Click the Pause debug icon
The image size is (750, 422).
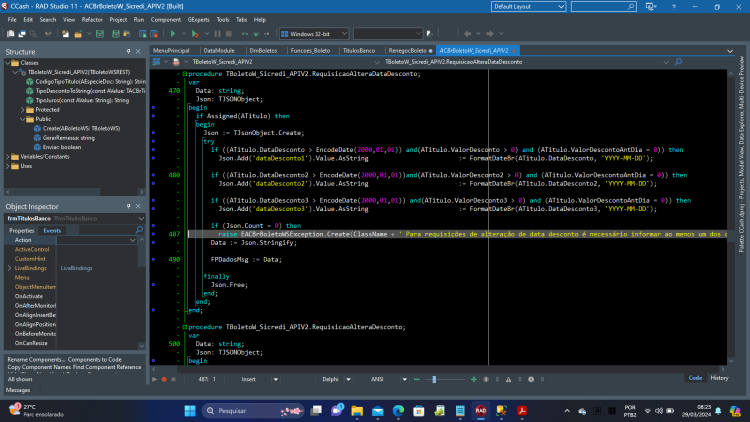coord(217,33)
